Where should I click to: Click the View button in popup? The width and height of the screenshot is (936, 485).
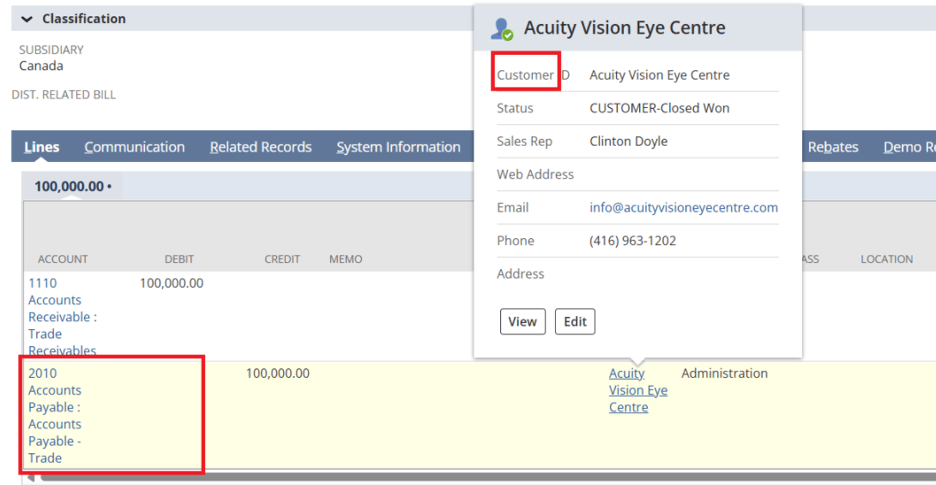pos(522,322)
